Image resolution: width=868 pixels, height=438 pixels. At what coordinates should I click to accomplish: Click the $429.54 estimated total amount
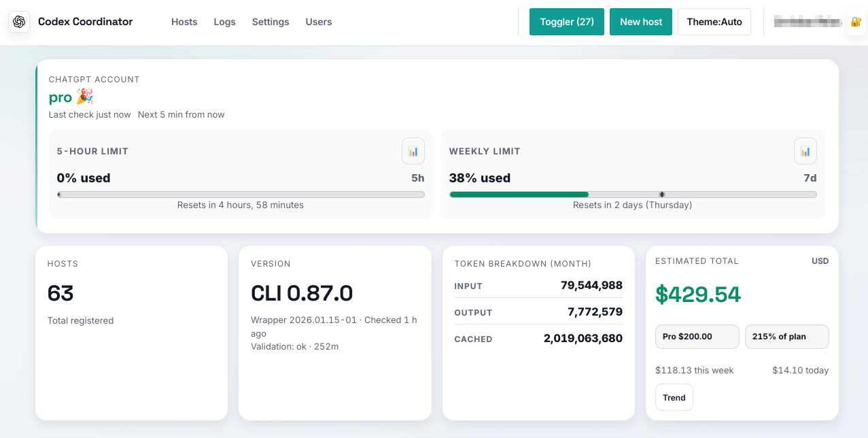pos(698,294)
